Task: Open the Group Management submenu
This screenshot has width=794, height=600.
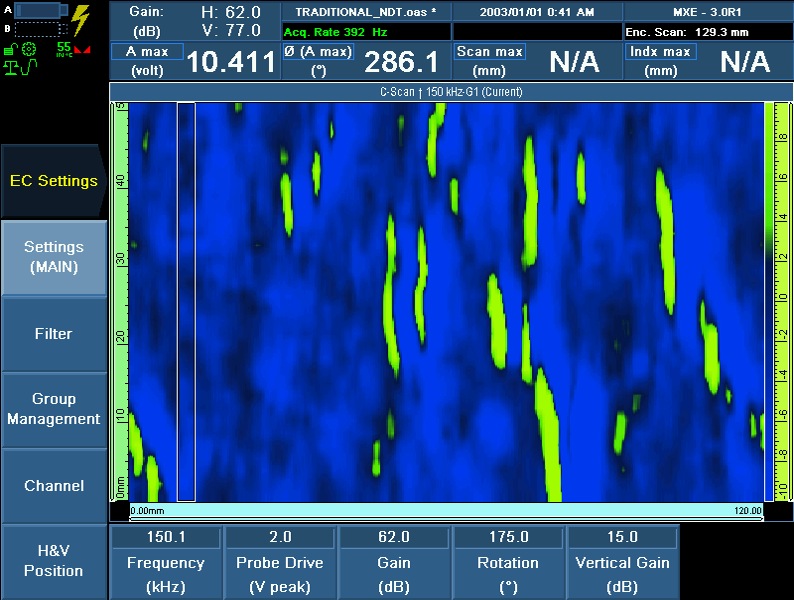Action: click(x=53, y=409)
